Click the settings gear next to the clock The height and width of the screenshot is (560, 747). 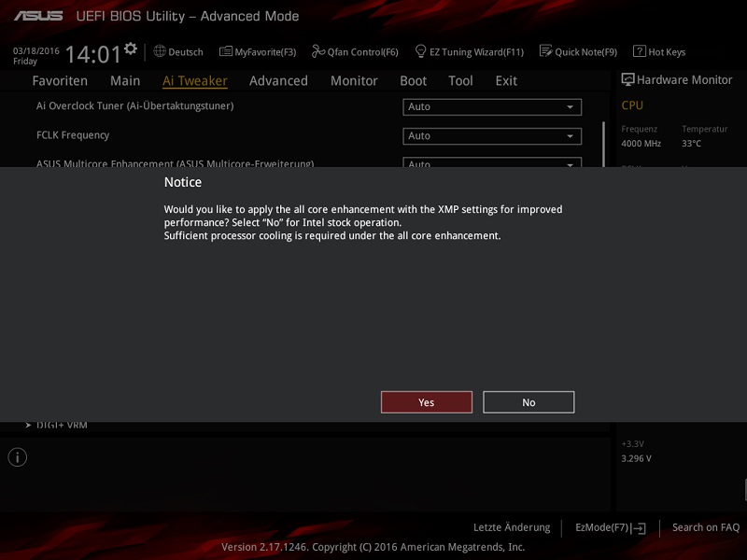point(131,49)
